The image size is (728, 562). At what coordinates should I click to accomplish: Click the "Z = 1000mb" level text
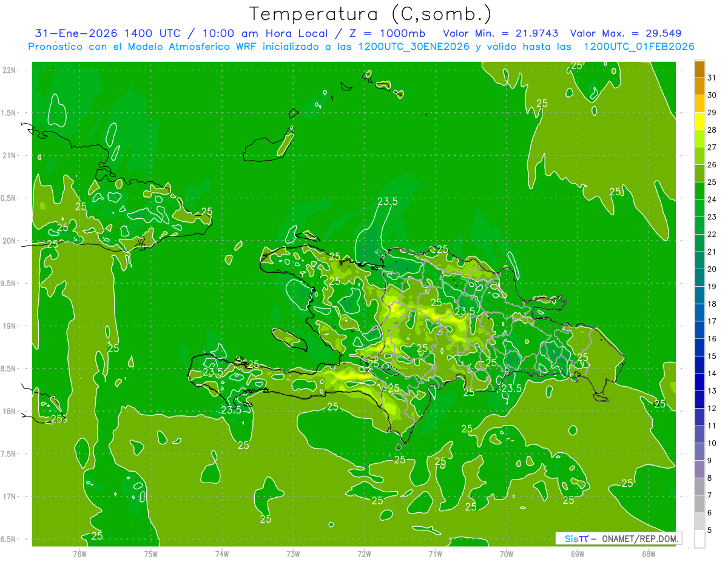pyautogui.click(x=386, y=33)
